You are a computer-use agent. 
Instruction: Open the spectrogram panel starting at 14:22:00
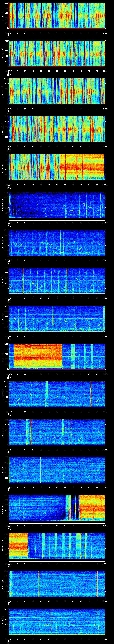click(x=57, y=243)
